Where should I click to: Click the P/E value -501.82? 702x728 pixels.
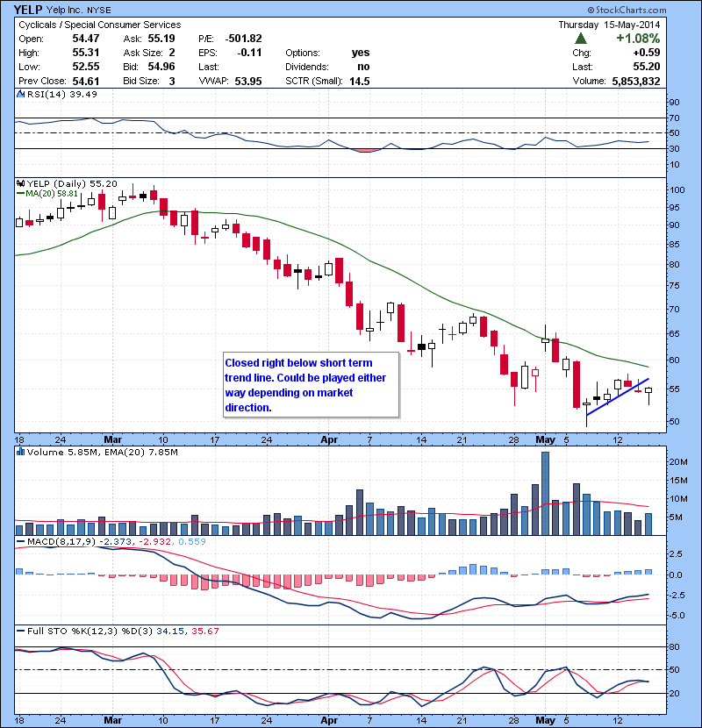243,39
